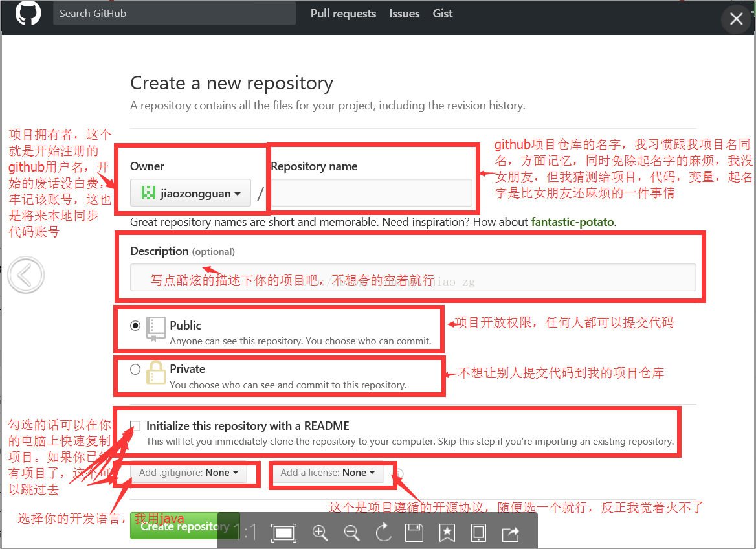The width and height of the screenshot is (756, 549).
Task: Click the jiaozongguan owner avatar
Action: [148, 193]
